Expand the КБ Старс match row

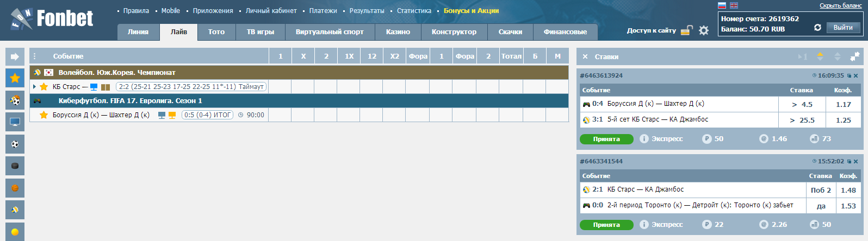coord(34,87)
